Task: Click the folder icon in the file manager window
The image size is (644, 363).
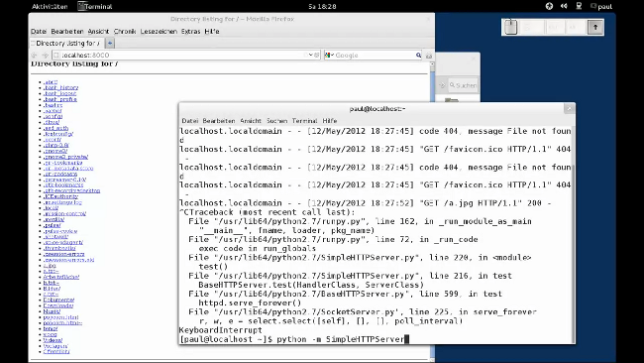Action: [452, 100]
